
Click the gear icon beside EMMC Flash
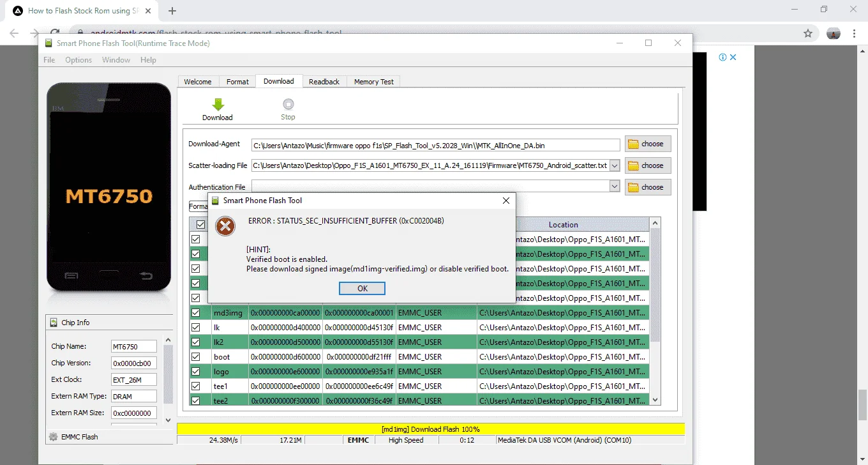(x=54, y=437)
